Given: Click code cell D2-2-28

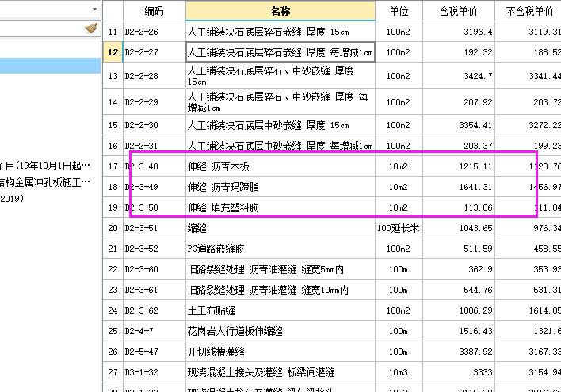Looking at the screenshot, I should 155,76.
